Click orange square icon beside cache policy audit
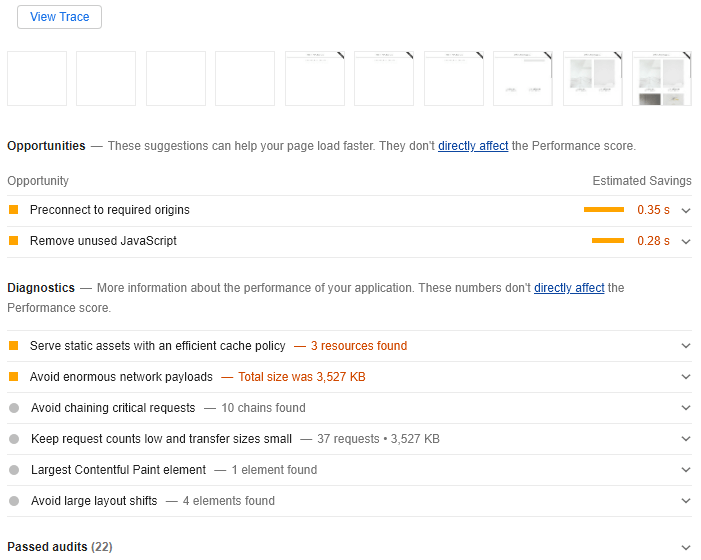Image resolution: width=701 pixels, height=560 pixels. click(x=14, y=346)
